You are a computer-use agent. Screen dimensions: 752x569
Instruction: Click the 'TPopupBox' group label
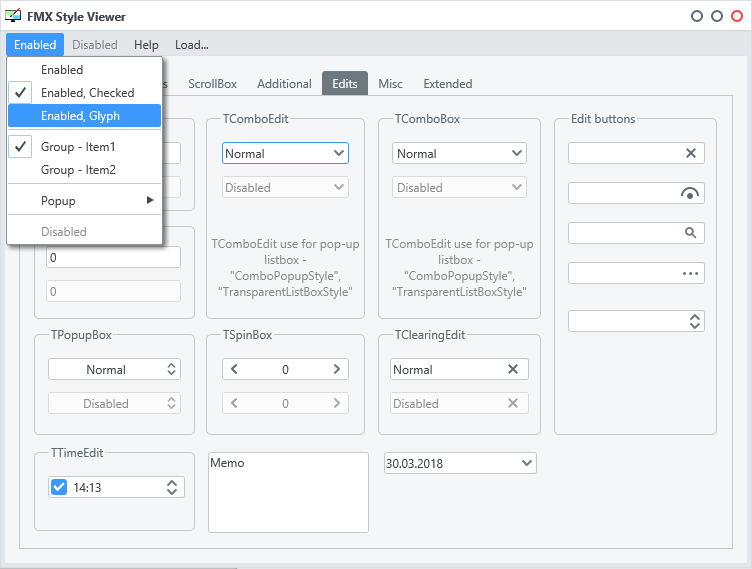(81, 334)
